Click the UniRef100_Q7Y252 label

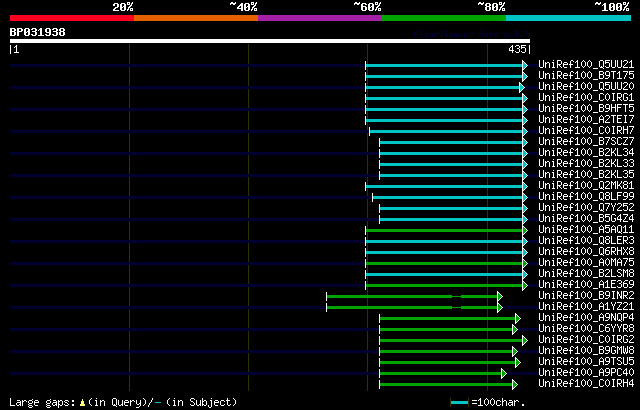[x=586, y=208]
